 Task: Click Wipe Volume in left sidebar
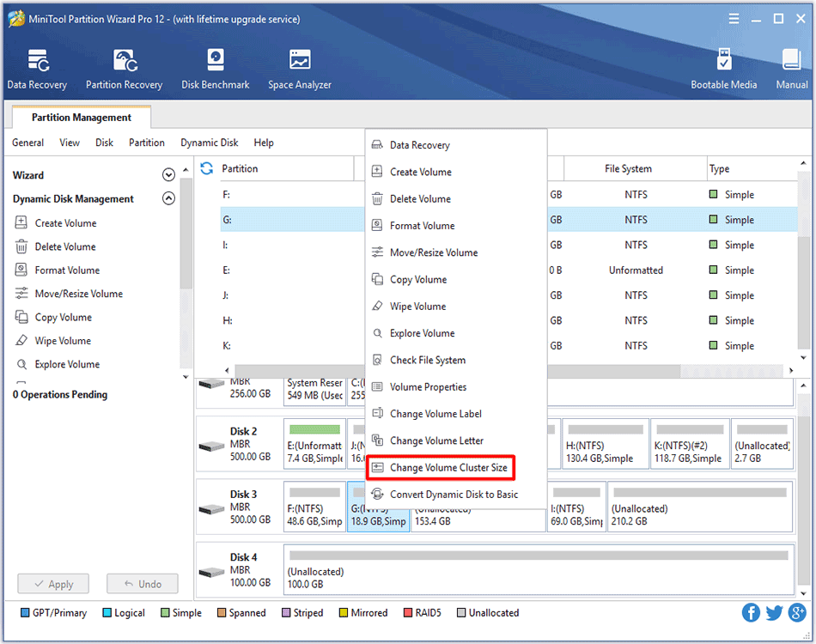point(63,341)
